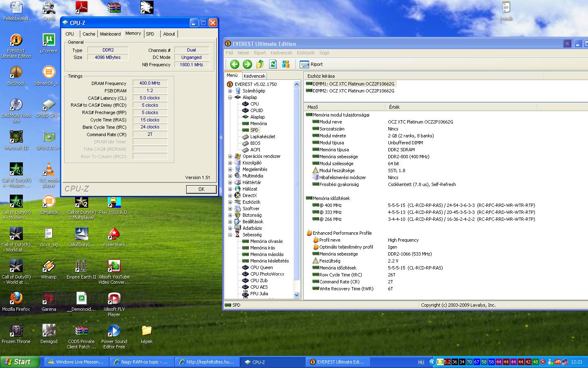Expand the Megjelenítés tree node

tap(230, 169)
